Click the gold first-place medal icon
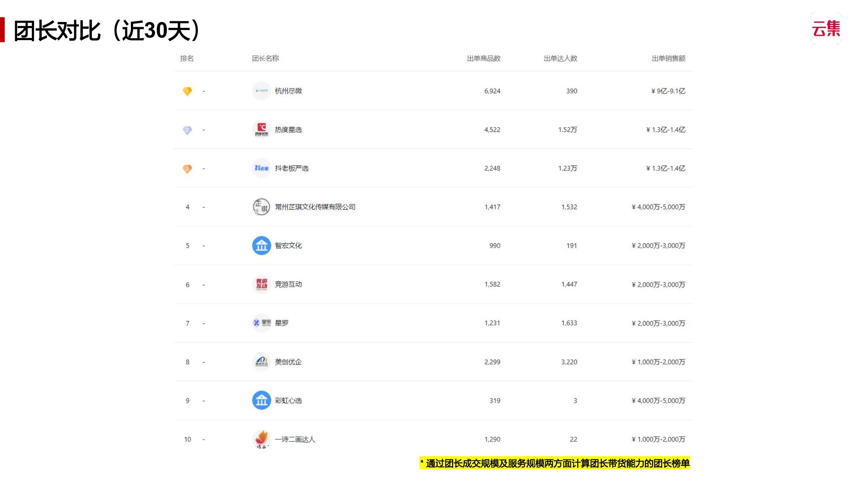Screen dimensions: 868x488 [187, 91]
